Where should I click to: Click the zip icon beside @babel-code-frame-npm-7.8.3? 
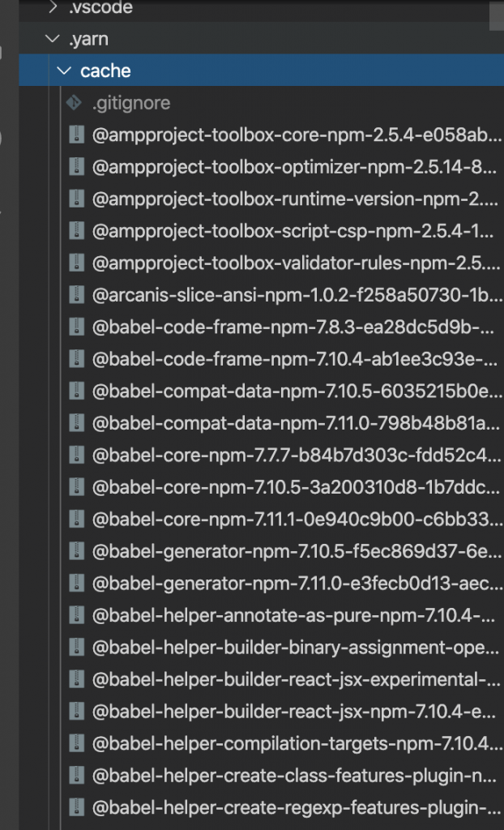pos(77,327)
